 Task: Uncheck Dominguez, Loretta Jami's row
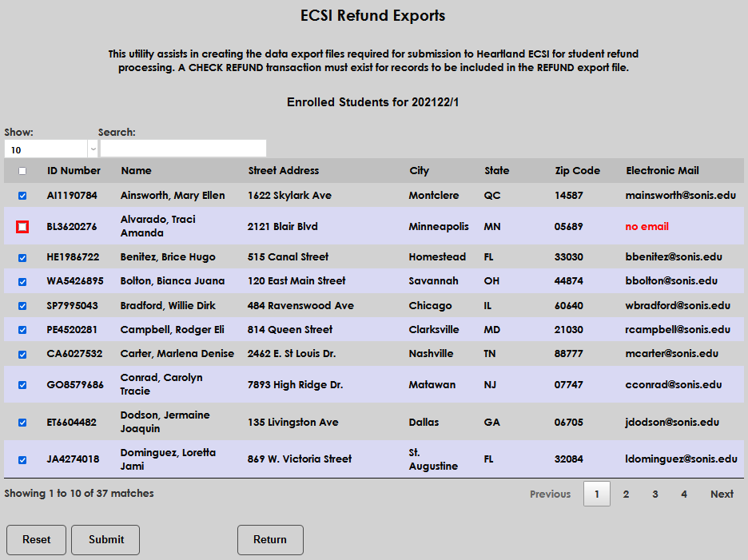tap(22, 459)
